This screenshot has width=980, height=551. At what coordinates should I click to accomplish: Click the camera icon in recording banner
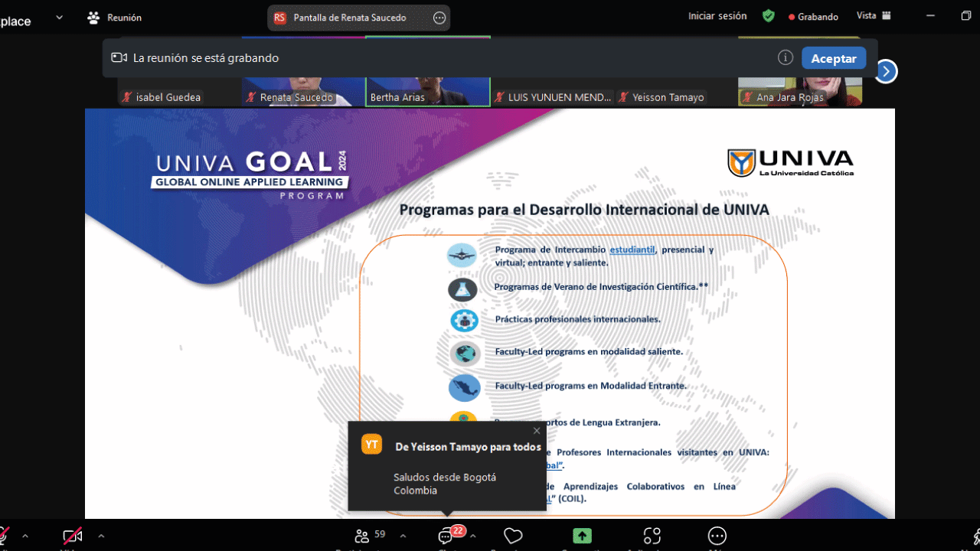[119, 58]
